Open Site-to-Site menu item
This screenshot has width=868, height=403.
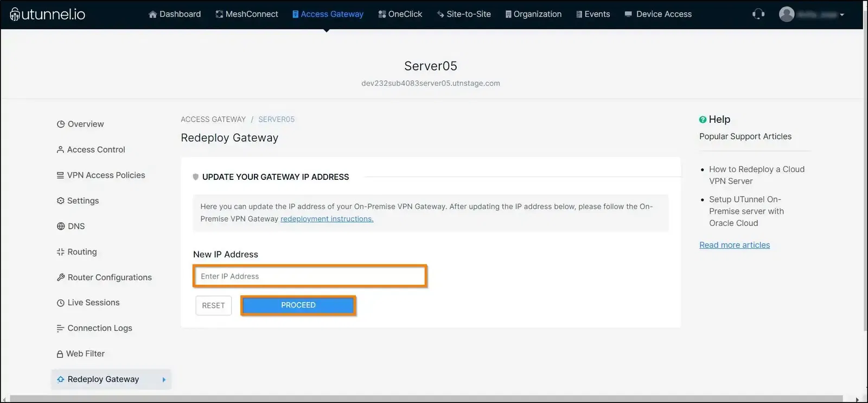tap(469, 14)
